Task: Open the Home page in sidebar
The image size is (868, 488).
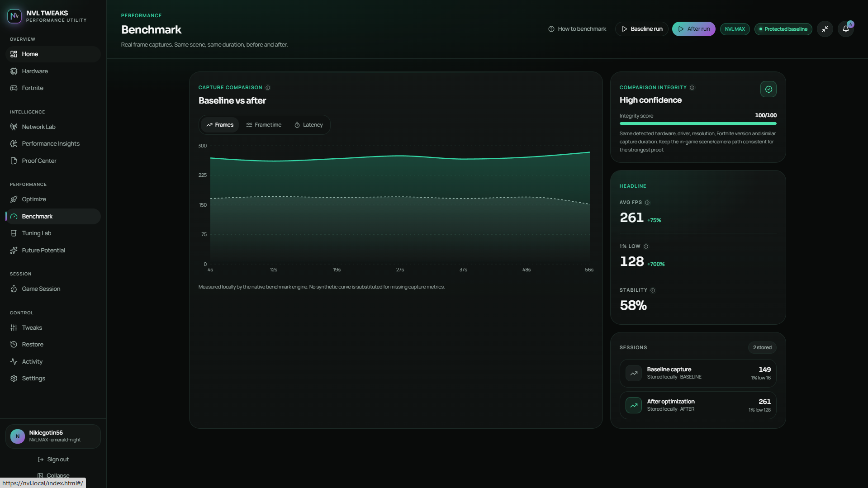Action: point(53,54)
